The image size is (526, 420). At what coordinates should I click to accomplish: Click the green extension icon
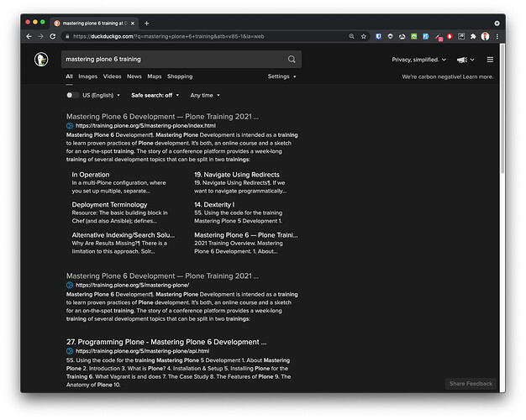tap(414, 36)
